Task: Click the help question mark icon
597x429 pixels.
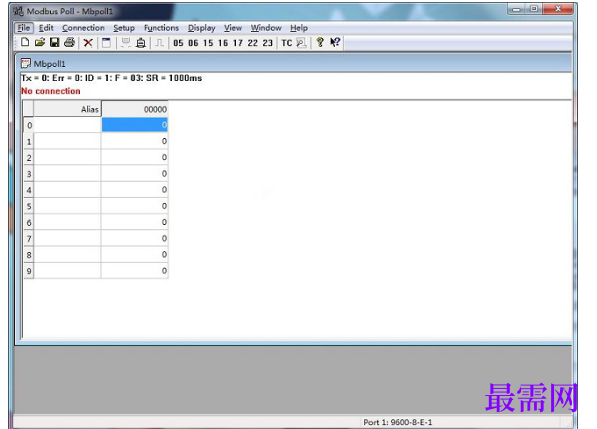Action: coord(320,42)
